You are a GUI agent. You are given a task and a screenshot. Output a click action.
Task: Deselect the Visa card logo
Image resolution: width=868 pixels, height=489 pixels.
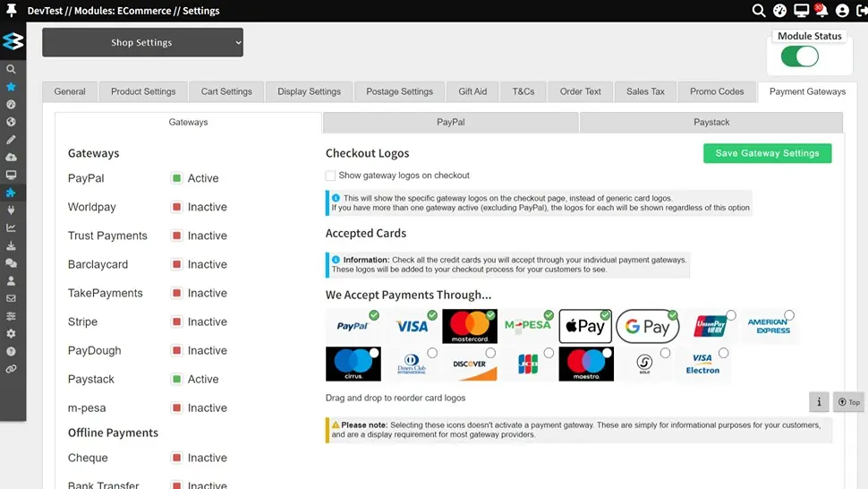click(412, 326)
